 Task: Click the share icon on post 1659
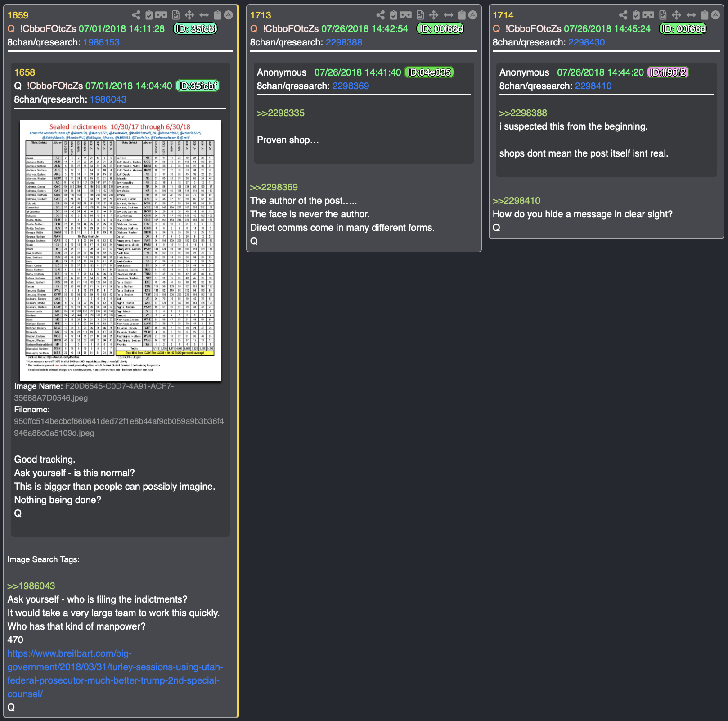136,15
